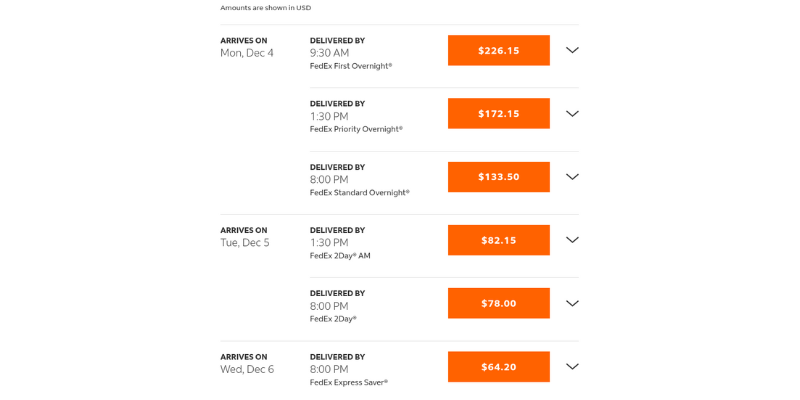800x400 pixels.
Task: Select the $64.20 Express Saver rate
Action: click(498, 367)
